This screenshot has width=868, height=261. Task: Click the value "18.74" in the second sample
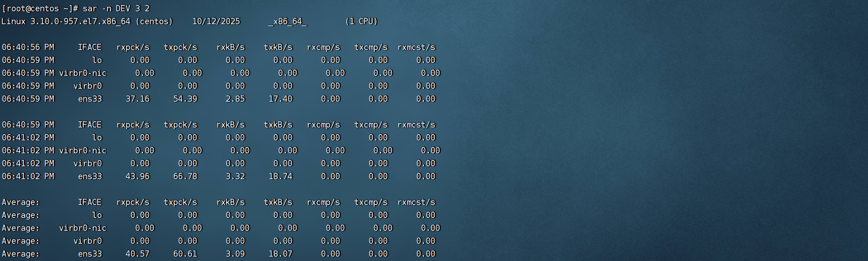(281, 176)
